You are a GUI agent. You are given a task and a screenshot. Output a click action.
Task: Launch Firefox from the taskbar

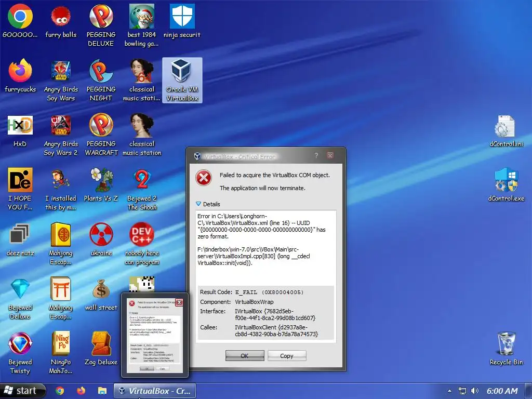point(81,391)
